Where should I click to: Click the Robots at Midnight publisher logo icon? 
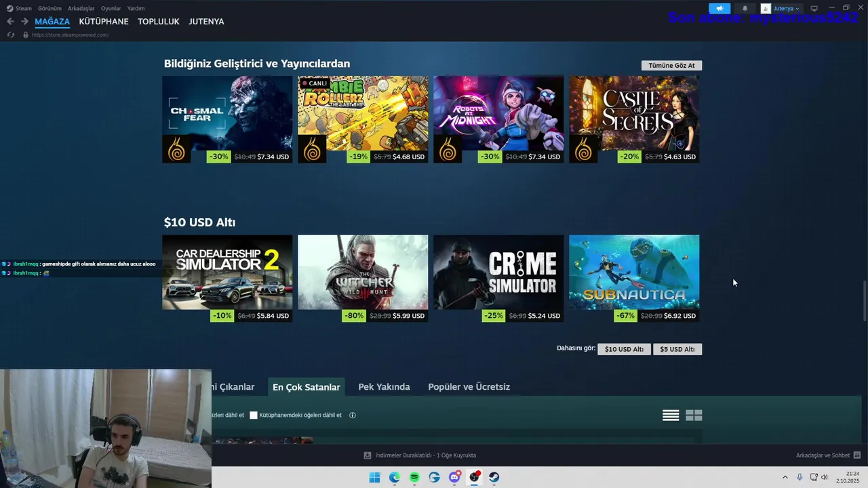tap(448, 149)
